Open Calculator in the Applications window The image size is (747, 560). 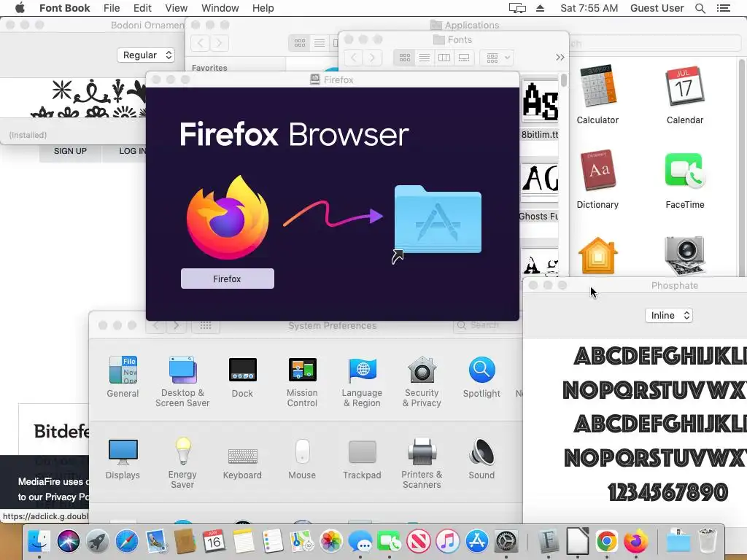(597, 86)
